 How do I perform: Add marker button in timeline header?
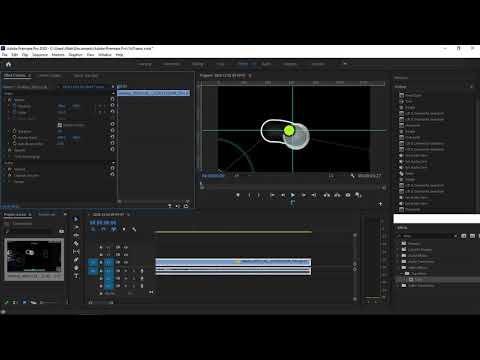pos(124,229)
